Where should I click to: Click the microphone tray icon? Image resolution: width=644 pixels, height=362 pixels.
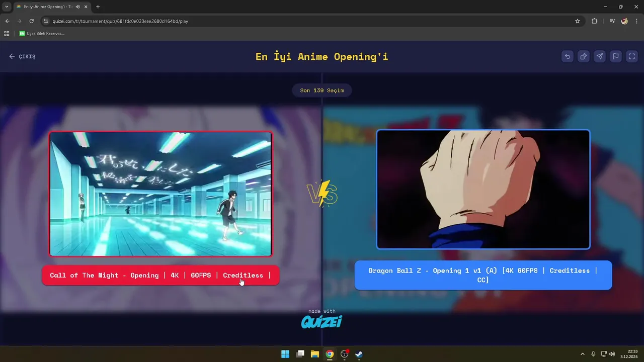pos(594,354)
